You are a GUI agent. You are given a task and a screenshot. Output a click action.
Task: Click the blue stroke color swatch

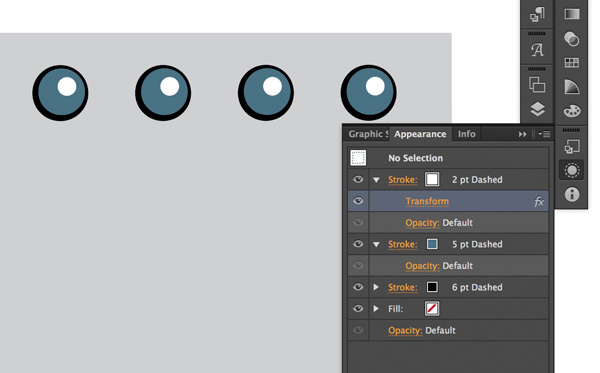coord(432,244)
